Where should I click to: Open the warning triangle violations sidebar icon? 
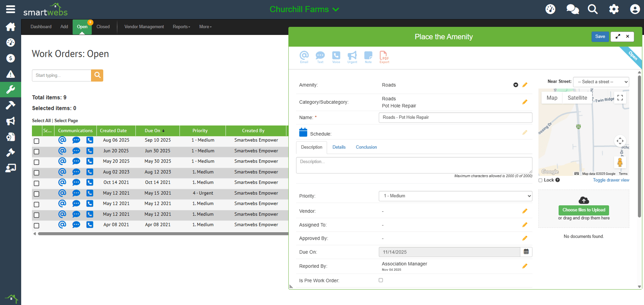11,74
